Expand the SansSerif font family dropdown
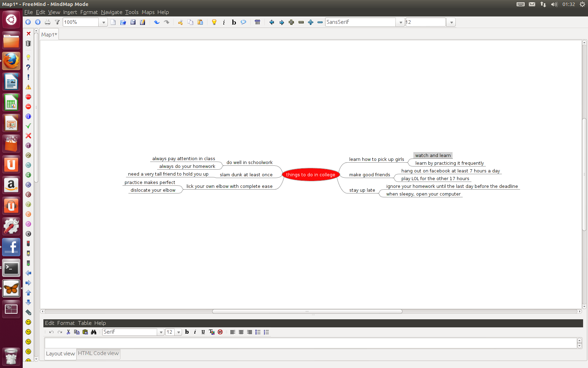588x368 pixels. pyautogui.click(x=401, y=22)
